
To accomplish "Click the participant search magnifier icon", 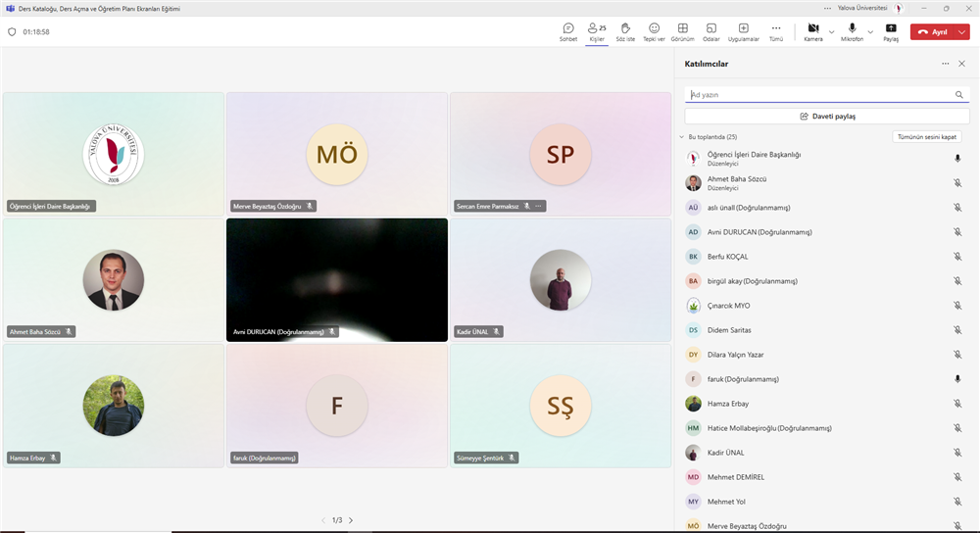I will pos(959,95).
